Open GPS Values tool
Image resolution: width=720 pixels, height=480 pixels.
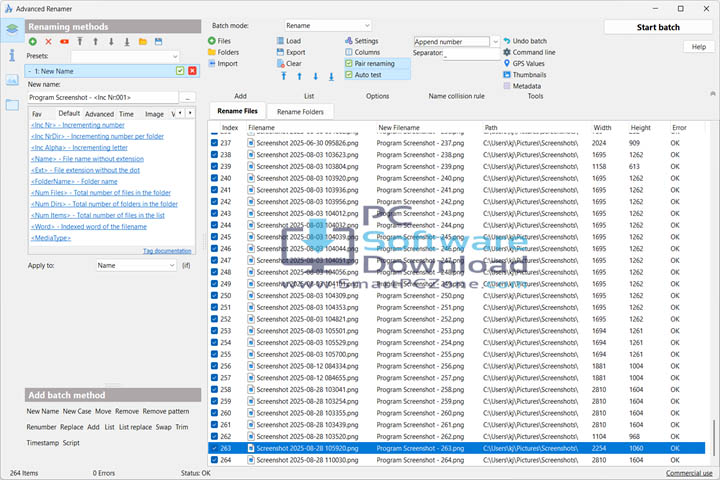[524, 63]
